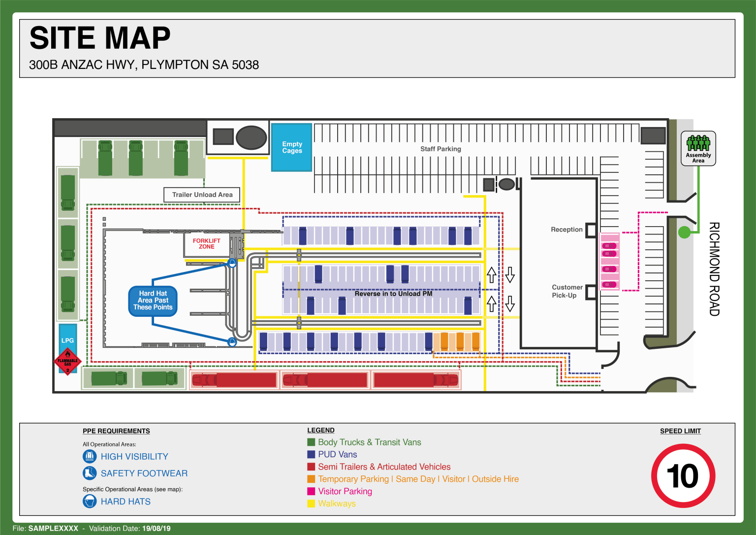This screenshot has width=756, height=535.
Task: Expand the LEGEND section heading
Action: [x=320, y=430]
